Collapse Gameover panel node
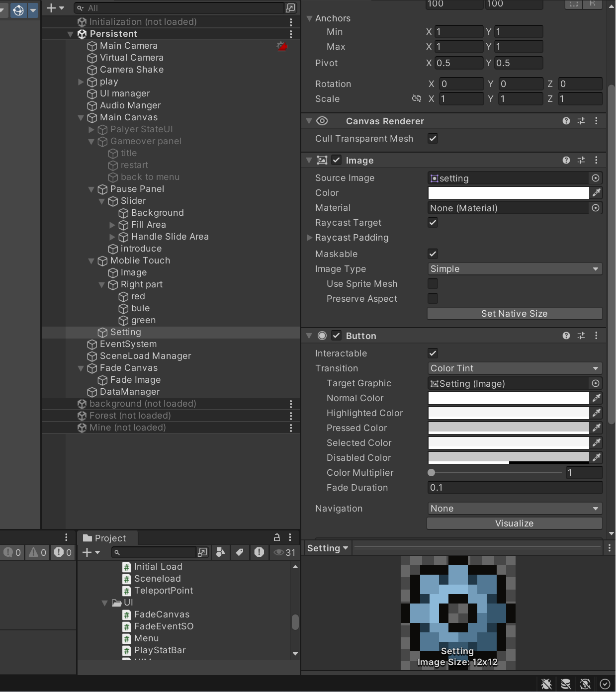This screenshot has width=616, height=692. (x=91, y=142)
